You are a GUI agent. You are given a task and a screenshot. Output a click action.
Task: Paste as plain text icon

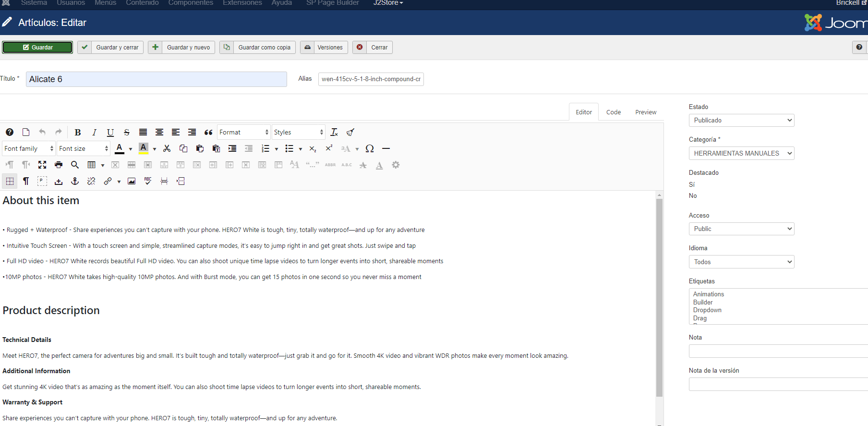pyautogui.click(x=216, y=148)
